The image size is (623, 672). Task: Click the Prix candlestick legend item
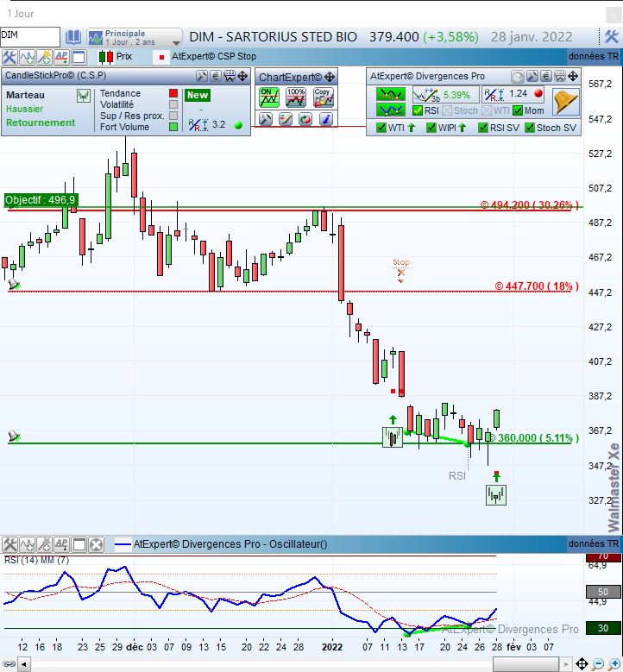pos(116,57)
